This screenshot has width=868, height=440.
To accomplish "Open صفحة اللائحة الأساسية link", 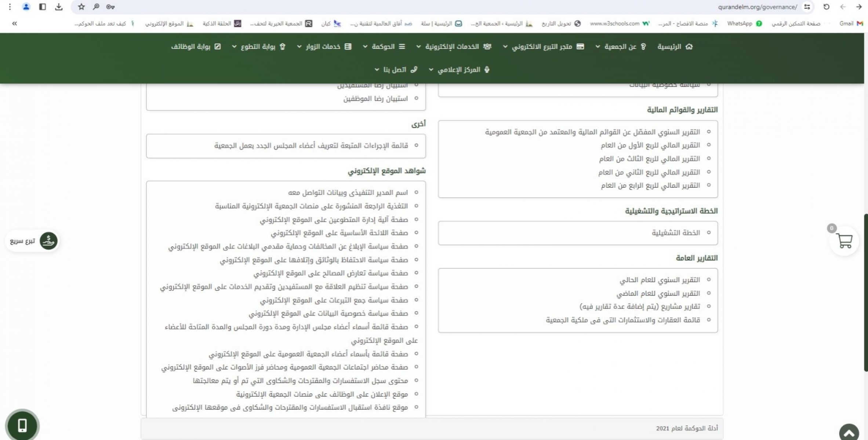I will click(x=339, y=233).
